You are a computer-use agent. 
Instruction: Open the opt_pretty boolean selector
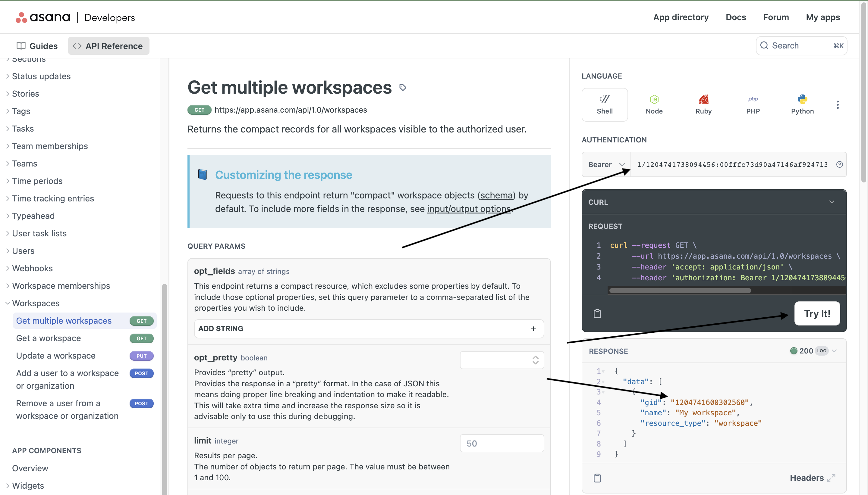pos(502,360)
